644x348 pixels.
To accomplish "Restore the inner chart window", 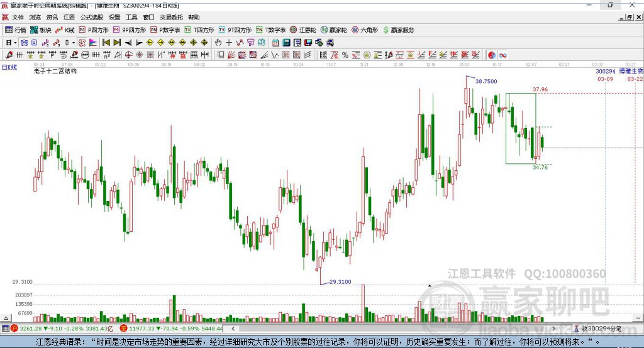I will [630, 17].
